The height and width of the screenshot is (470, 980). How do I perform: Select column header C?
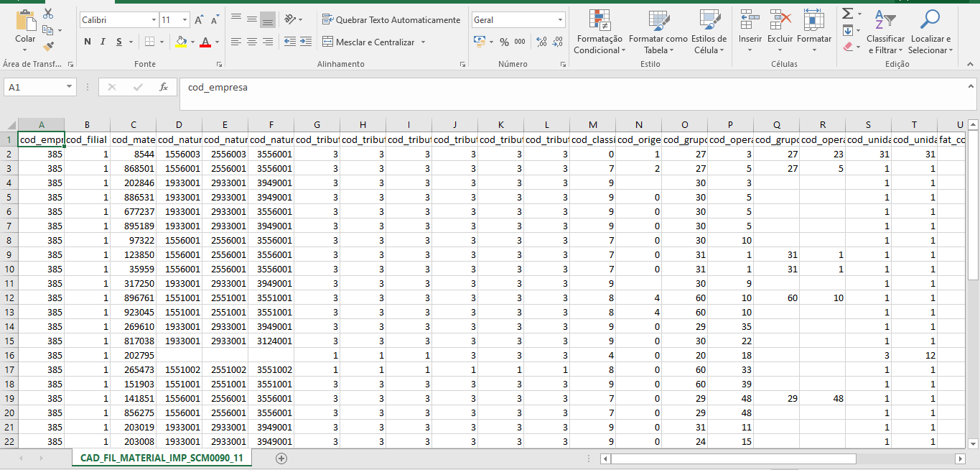click(x=134, y=124)
